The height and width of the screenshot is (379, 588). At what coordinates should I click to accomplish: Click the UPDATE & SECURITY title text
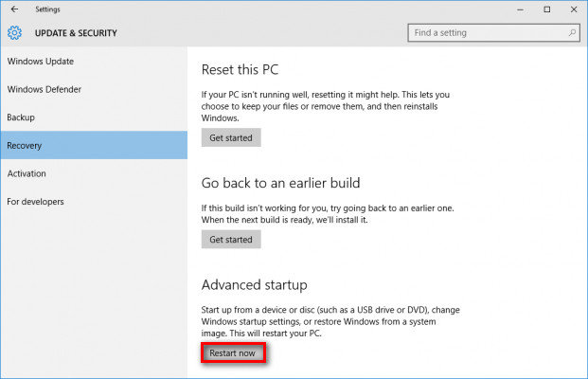pyautogui.click(x=76, y=33)
